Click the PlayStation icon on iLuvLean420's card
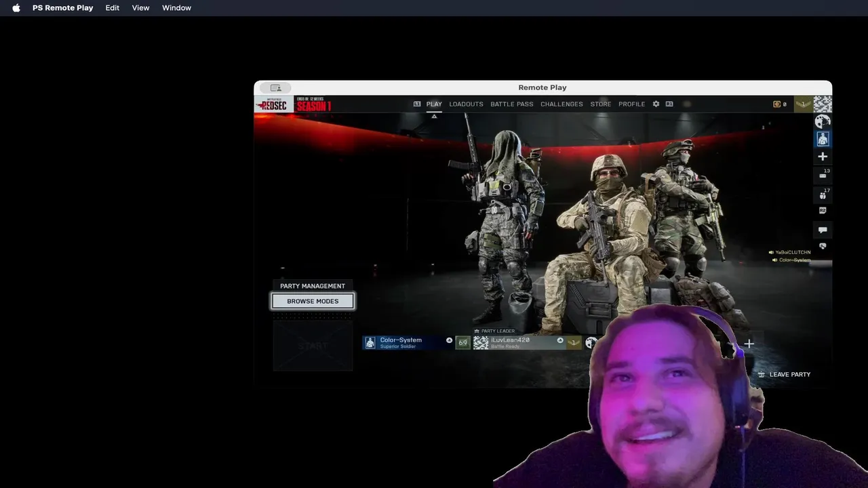Screen dimensions: 868x488 click(x=560, y=340)
